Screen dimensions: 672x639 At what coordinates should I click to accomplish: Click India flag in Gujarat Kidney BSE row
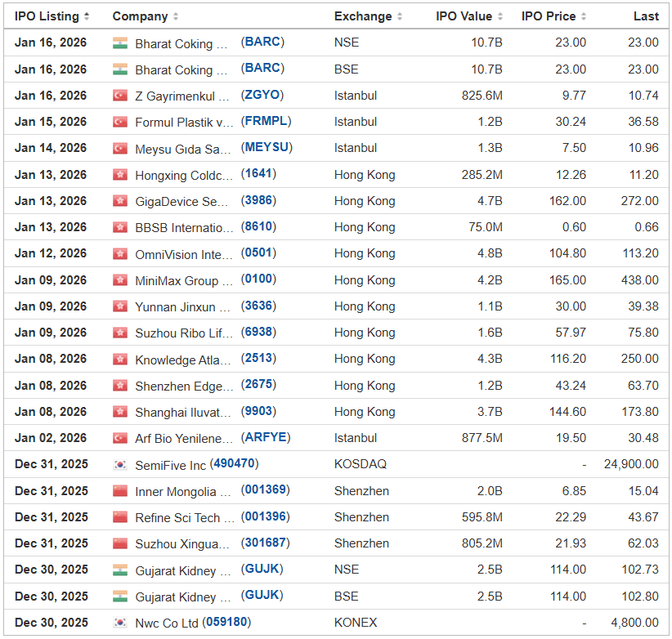point(120,597)
